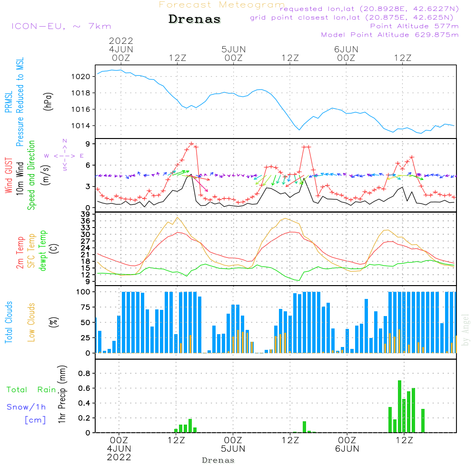Click the '(C)' temperature unit label
476x476 pixels.
(55, 249)
